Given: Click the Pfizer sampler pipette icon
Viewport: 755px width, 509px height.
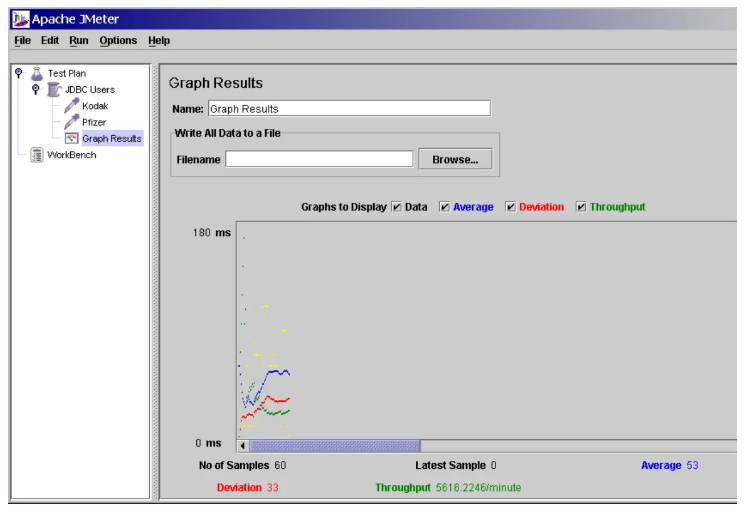Looking at the screenshot, I should 71,122.
